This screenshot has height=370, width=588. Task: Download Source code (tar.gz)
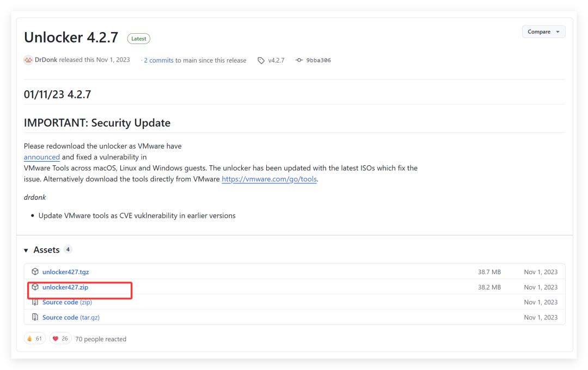[71, 318]
